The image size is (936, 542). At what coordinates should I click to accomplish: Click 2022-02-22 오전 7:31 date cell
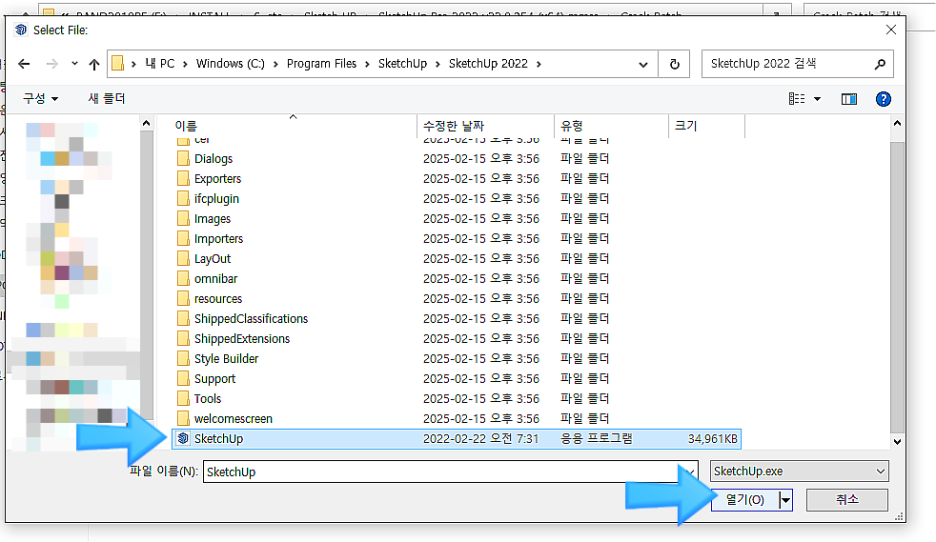tap(481, 439)
